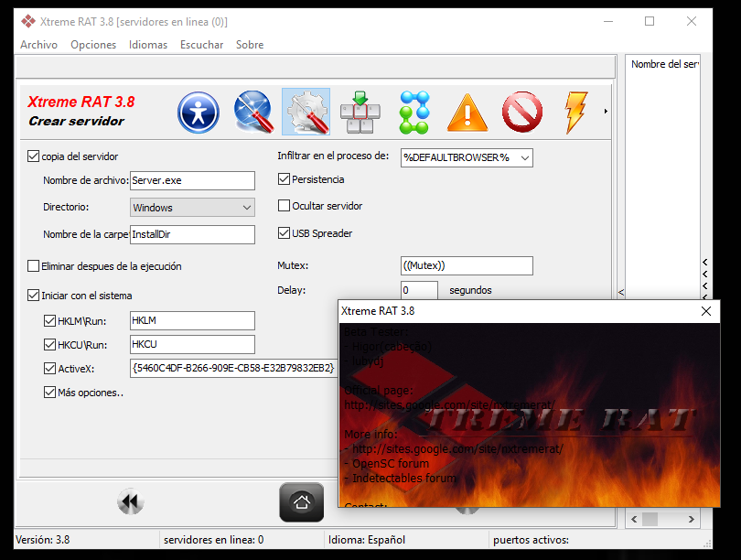The width and height of the screenshot is (741, 560).
Task: Toggle the 'Ocultar servidor' checkbox
Action: [x=284, y=206]
